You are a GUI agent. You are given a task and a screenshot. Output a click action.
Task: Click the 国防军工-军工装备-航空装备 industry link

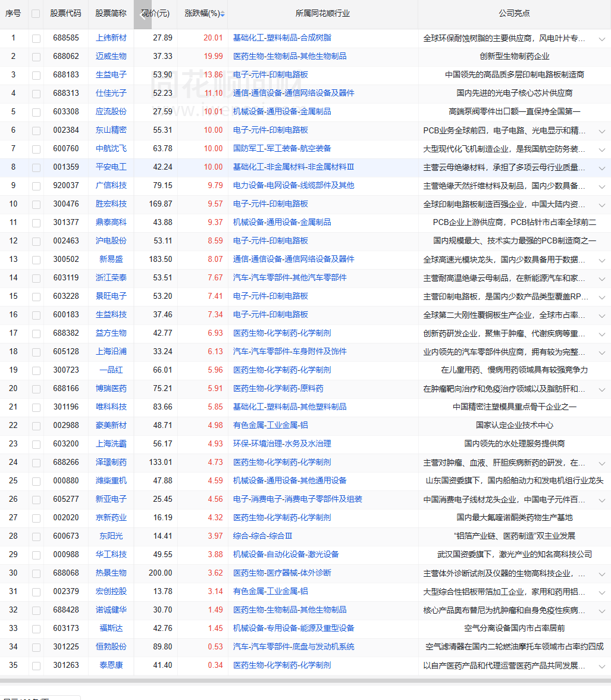click(282, 149)
